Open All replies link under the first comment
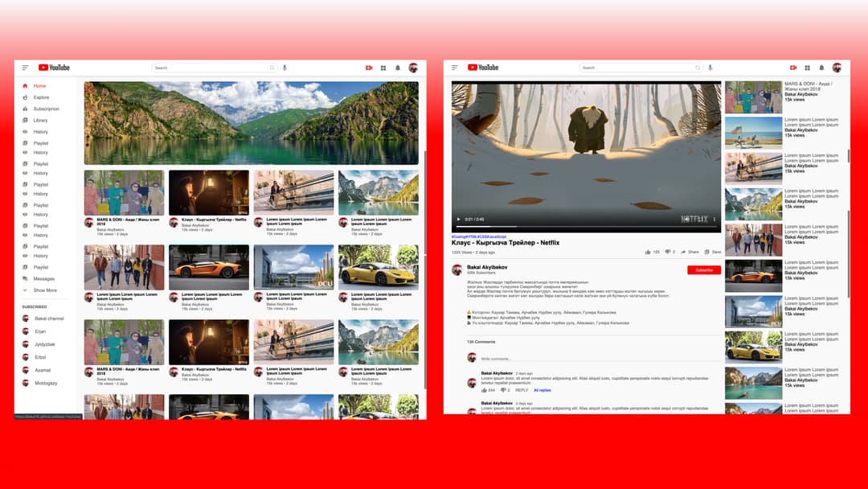 point(542,390)
